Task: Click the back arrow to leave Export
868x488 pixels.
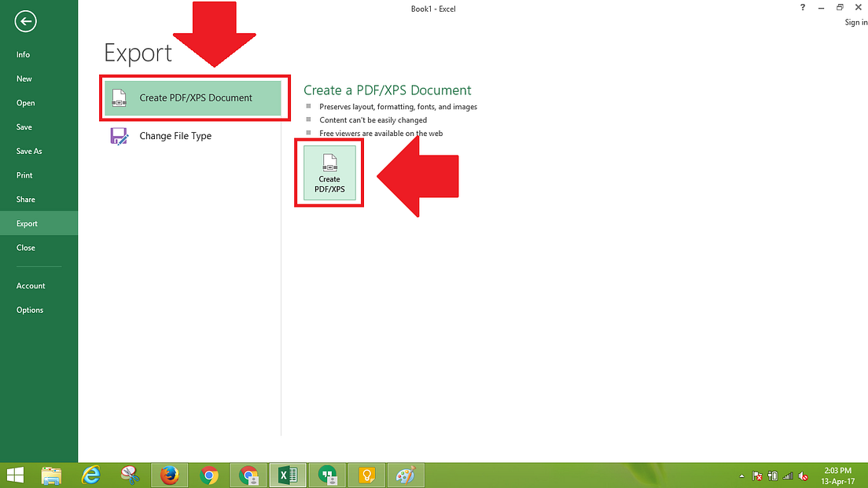Action: point(25,21)
